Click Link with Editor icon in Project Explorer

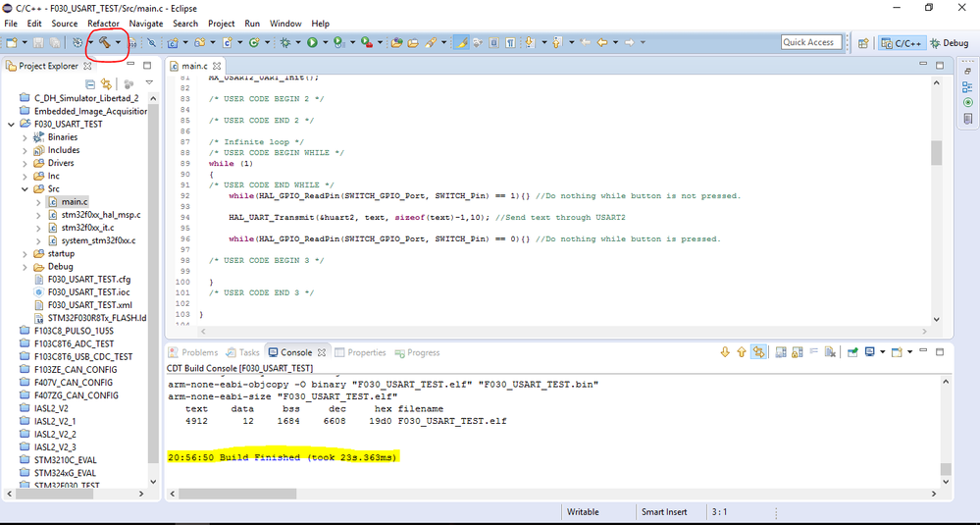click(106, 83)
